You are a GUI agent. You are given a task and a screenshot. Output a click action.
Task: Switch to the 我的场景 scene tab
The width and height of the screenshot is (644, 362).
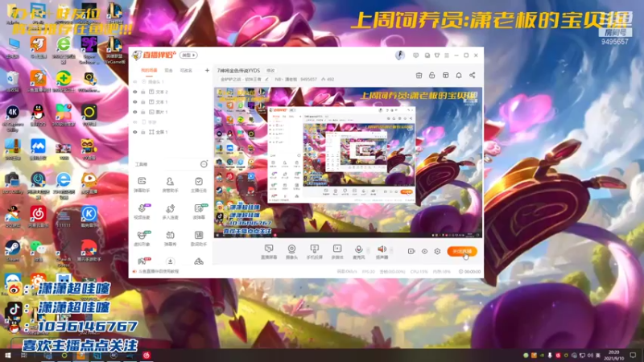[149, 71]
